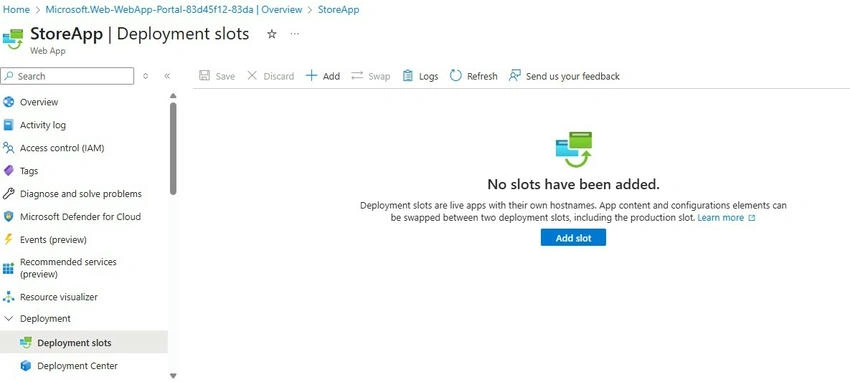Click the Diagnose and solve problems wrench icon
Screen dimensions: 850x382
(8, 193)
